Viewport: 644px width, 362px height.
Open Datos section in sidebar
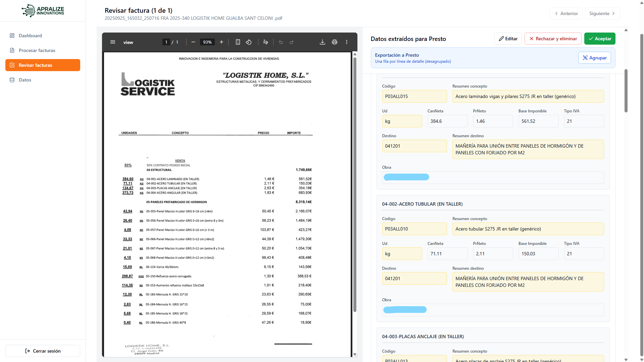tap(43, 80)
